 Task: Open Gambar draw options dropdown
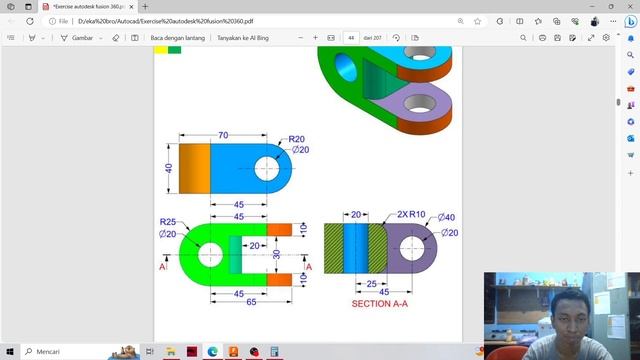[x=101, y=38]
